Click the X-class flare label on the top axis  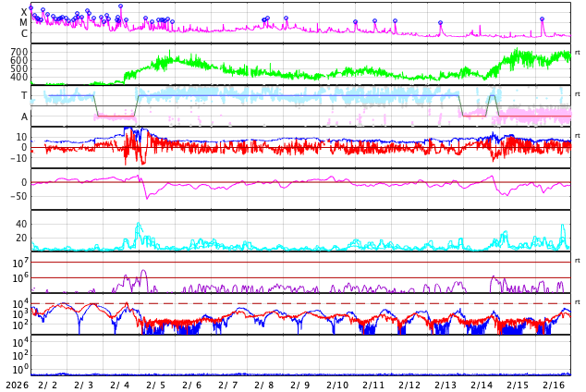(x=24, y=12)
